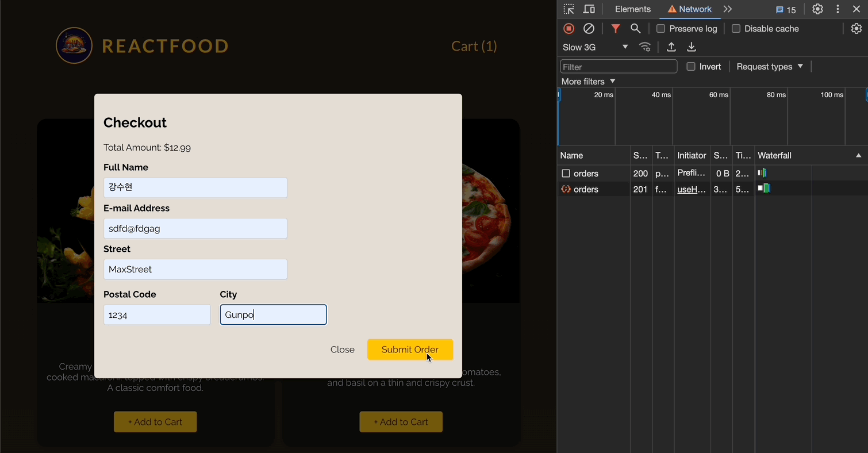Click the E-mail Address input field
The image size is (868, 453).
click(195, 228)
